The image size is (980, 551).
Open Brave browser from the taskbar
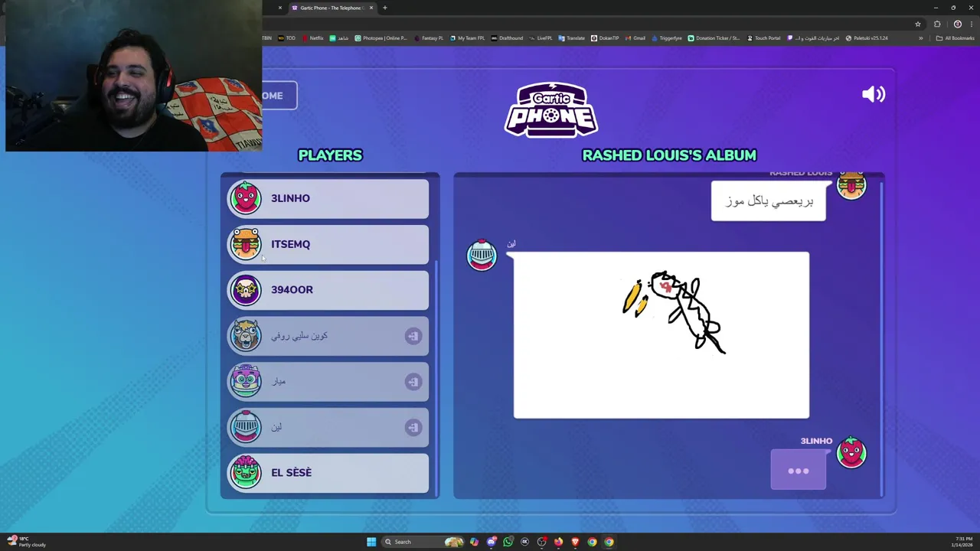pyautogui.click(x=575, y=542)
